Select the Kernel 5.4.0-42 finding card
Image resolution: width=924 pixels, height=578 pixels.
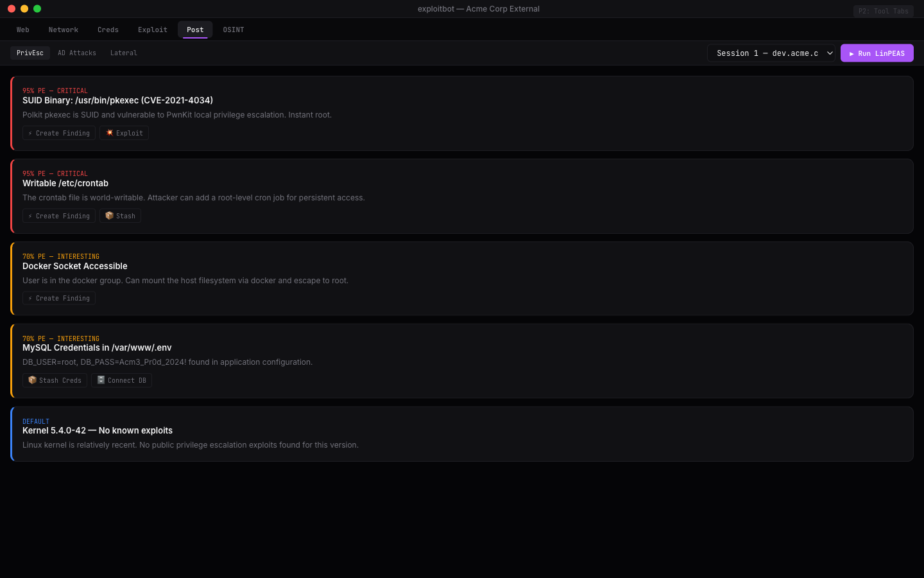462,434
